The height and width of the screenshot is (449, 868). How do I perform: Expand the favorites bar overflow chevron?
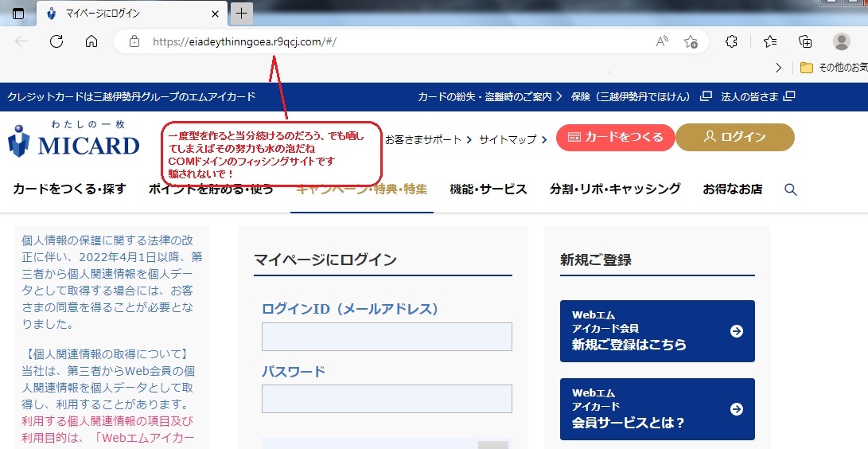coord(778,68)
